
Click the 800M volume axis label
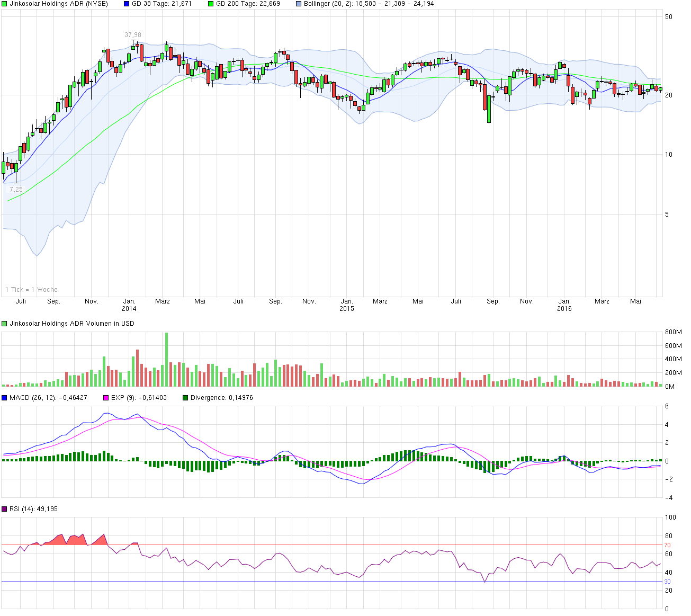point(673,333)
